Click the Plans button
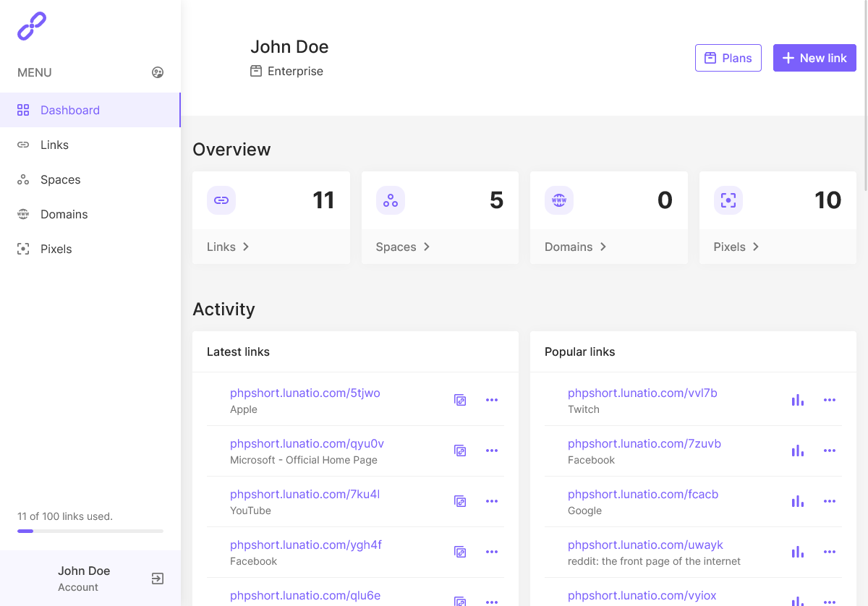 [728, 58]
